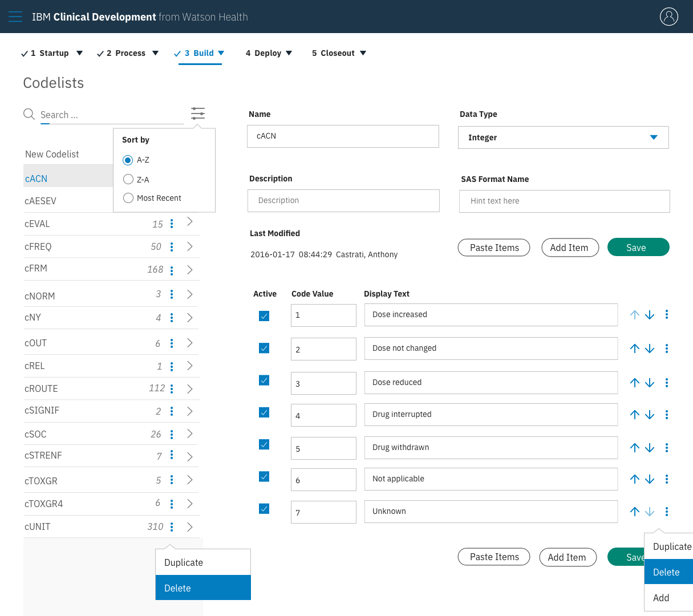This screenshot has height=616, width=693.
Task: Move Dose not changed item down
Action: (650, 348)
